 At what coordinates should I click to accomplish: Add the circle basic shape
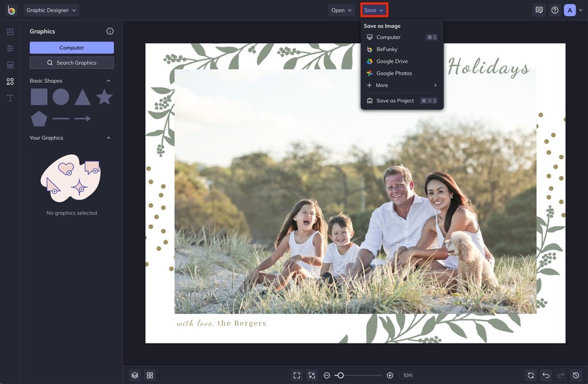point(61,97)
